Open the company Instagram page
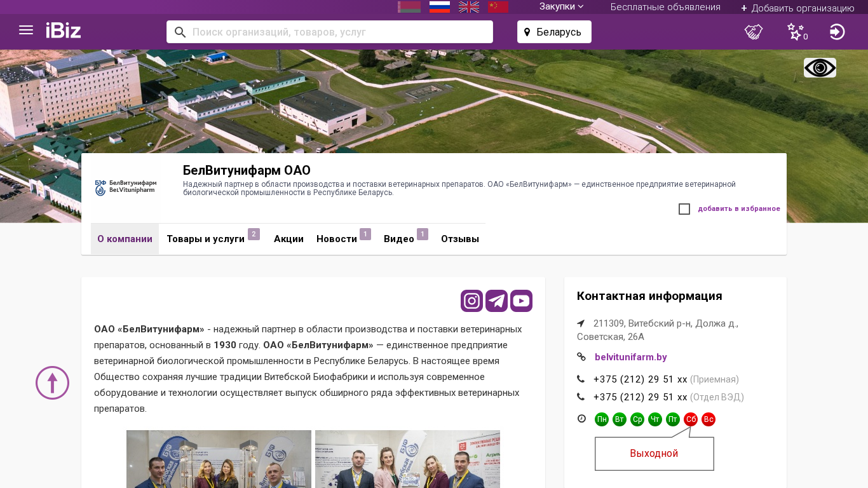 471,301
